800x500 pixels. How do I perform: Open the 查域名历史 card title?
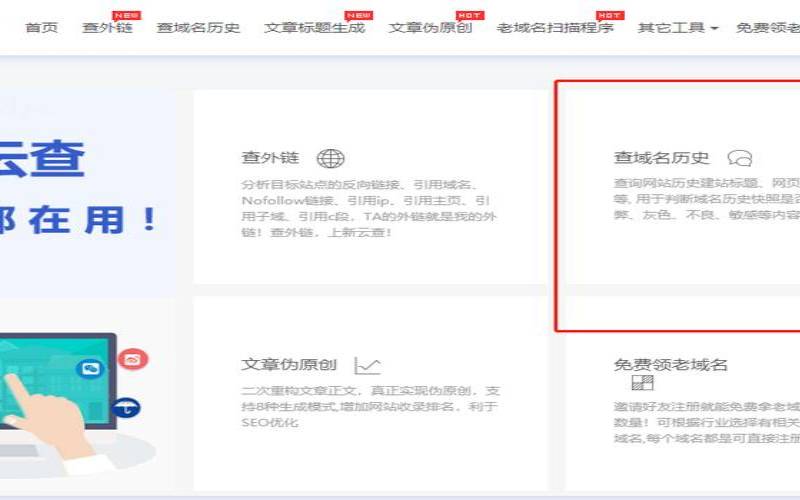pyautogui.click(x=661, y=158)
